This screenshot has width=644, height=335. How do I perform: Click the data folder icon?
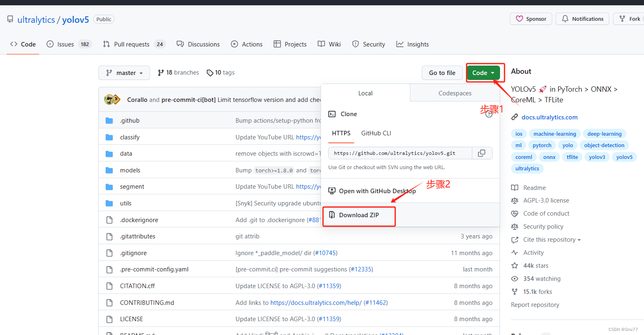[109, 154]
